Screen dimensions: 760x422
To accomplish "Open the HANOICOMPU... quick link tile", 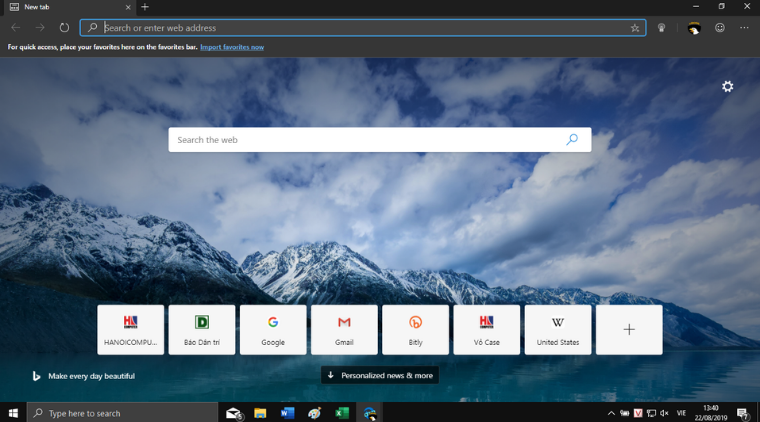I will point(130,329).
